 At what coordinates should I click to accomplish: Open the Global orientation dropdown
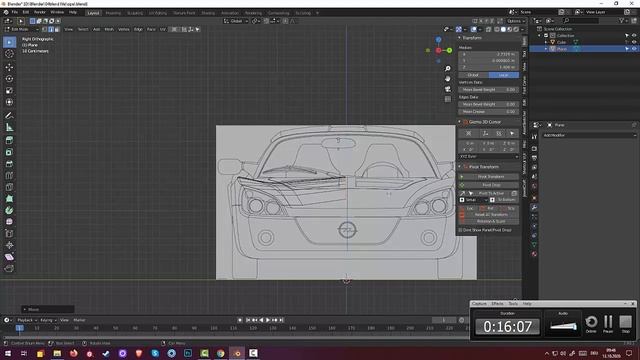coord(236,21)
